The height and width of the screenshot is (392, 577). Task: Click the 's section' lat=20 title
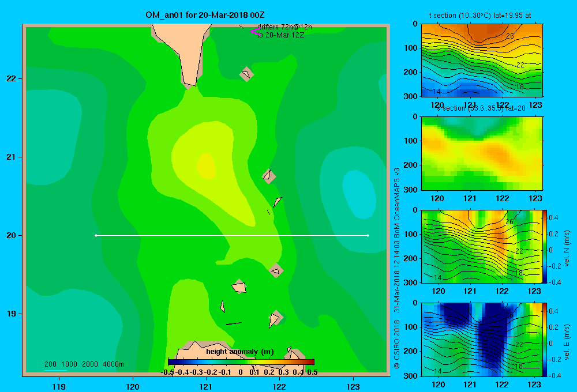481,108
